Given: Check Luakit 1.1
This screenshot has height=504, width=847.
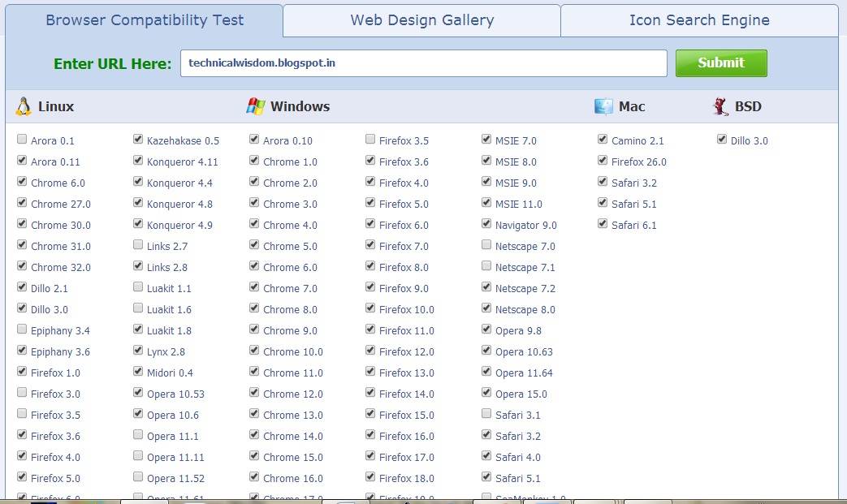Looking at the screenshot, I should (138, 286).
